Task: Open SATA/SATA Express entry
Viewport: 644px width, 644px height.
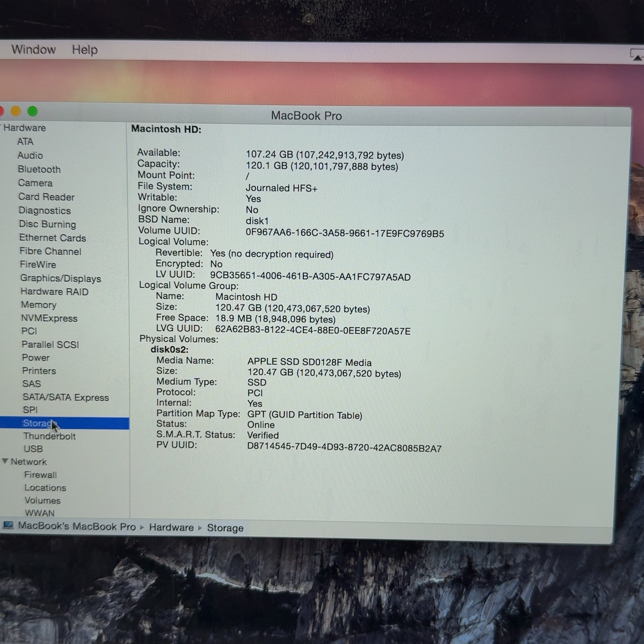Action: coord(66,397)
